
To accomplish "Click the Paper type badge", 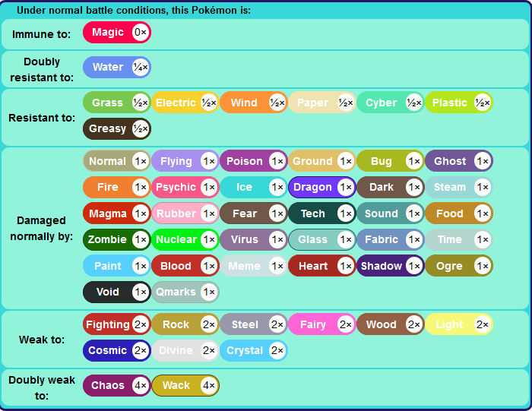I will tap(322, 103).
